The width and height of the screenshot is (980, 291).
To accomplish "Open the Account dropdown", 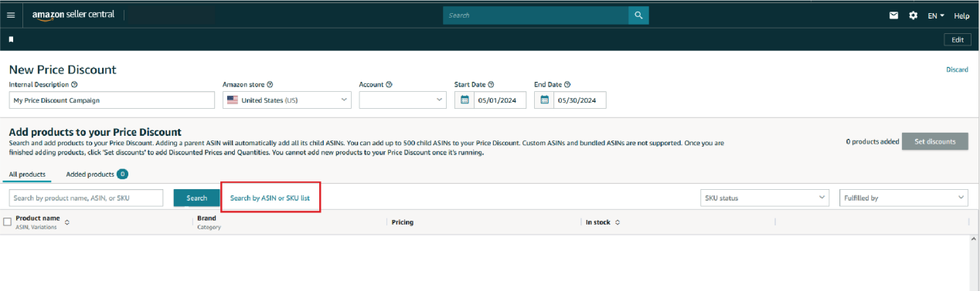I will click(403, 100).
